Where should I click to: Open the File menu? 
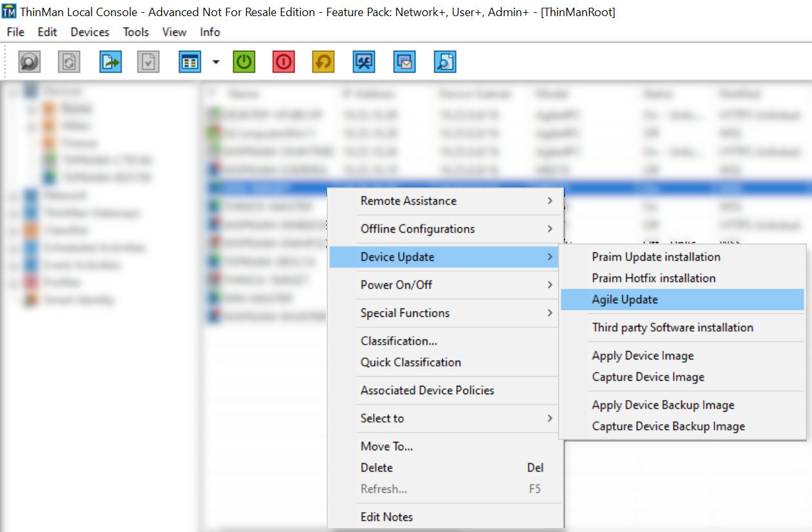[x=15, y=32]
